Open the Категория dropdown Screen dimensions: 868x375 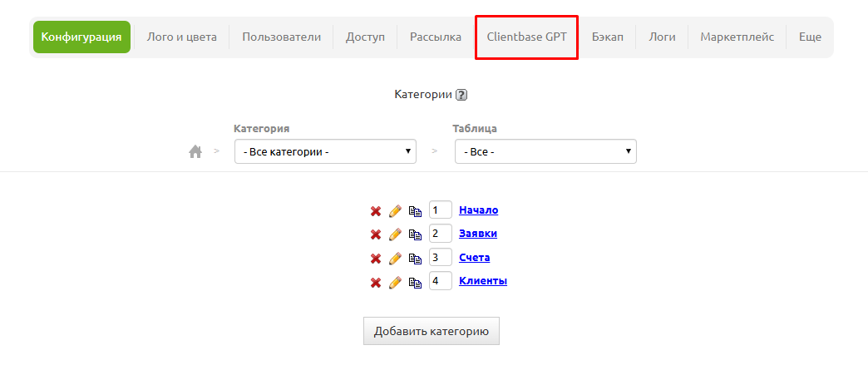point(326,151)
